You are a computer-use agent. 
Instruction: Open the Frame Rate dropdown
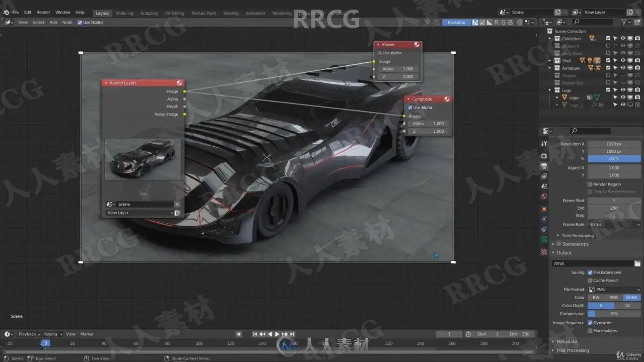coord(614,225)
